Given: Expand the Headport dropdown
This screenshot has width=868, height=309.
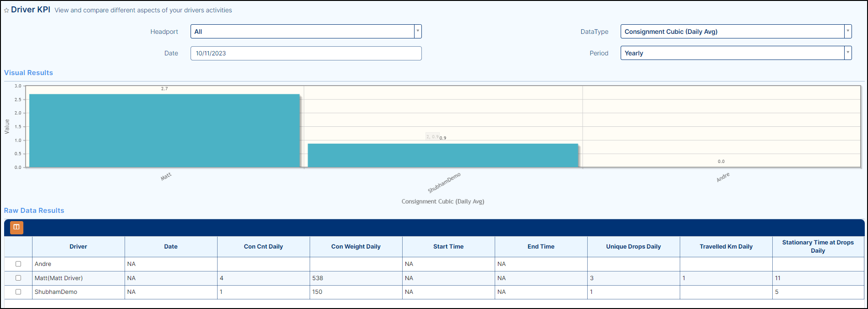Looking at the screenshot, I should tap(417, 32).
